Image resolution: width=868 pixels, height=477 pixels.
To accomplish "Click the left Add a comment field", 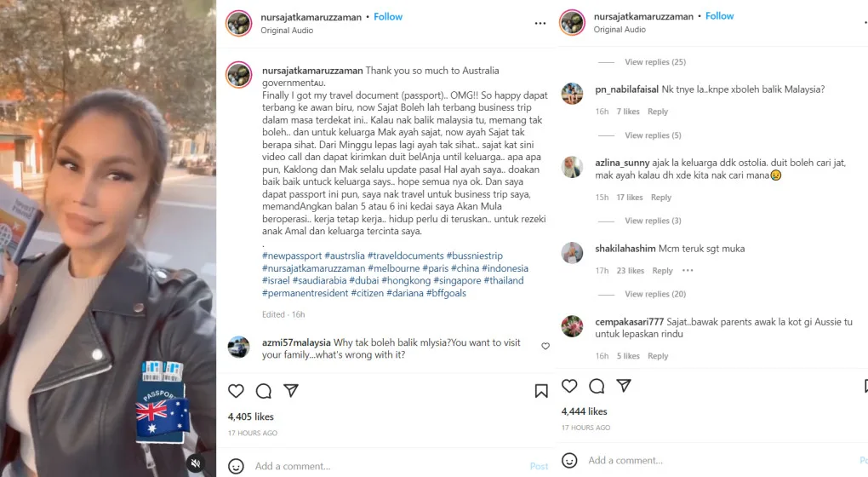I will [x=387, y=467].
